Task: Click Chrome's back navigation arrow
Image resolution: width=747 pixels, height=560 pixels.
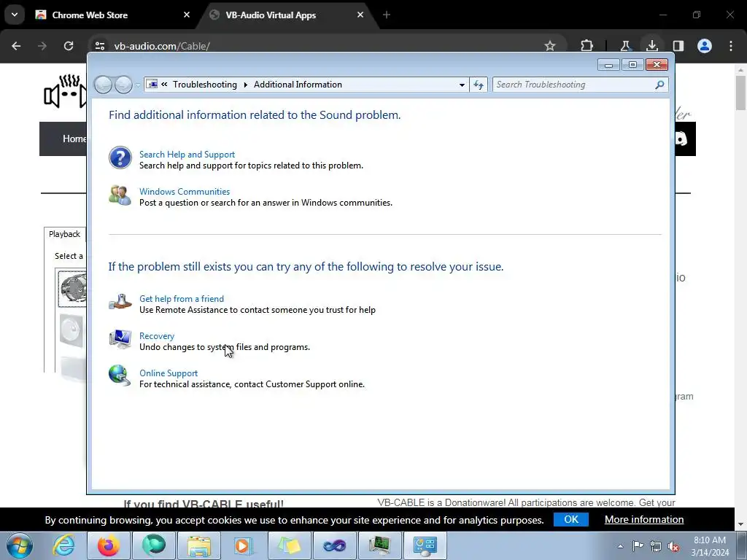Action: [x=16, y=46]
